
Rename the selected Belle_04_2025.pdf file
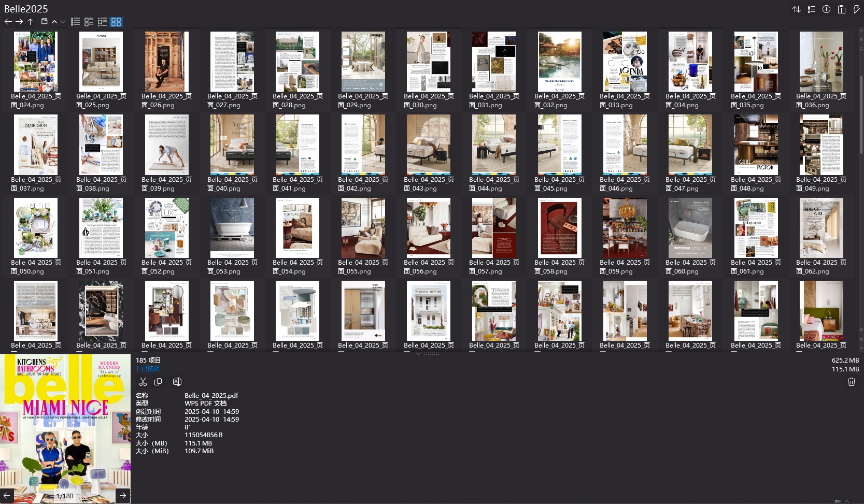[x=177, y=382]
